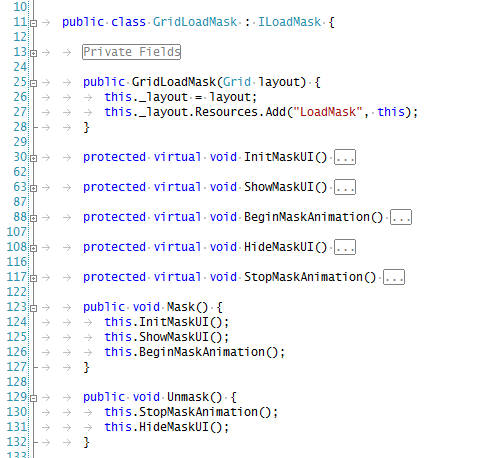Click the closing brace on line 127
This screenshot has width=496, height=458.
coord(86,367)
